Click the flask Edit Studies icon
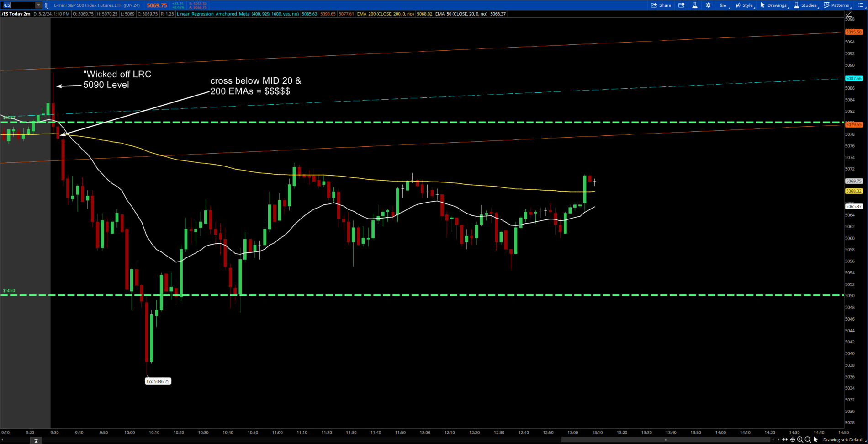The height and width of the screenshot is (444, 868). click(x=695, y=5)
